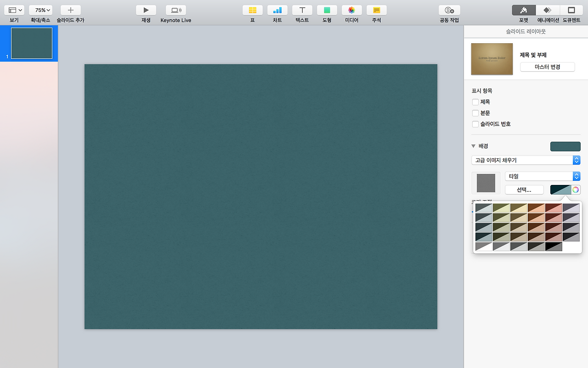Click the teal slide canvas

[x=261, y=196]
